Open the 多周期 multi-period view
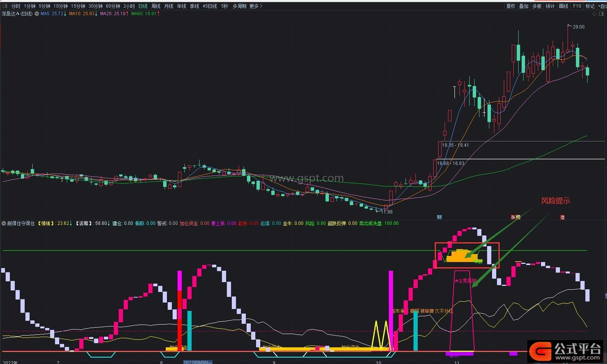This screenshot has height=364, width=607. [239, 6]
